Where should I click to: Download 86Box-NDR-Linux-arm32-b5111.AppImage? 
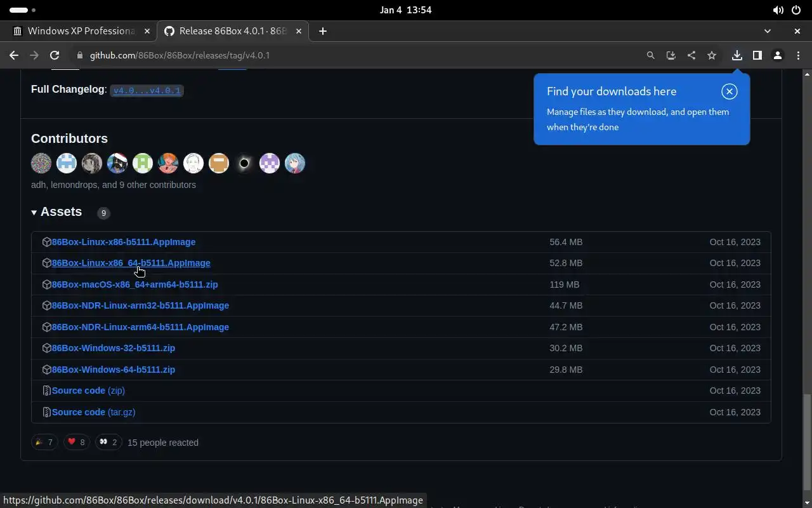tap(140, 305)
